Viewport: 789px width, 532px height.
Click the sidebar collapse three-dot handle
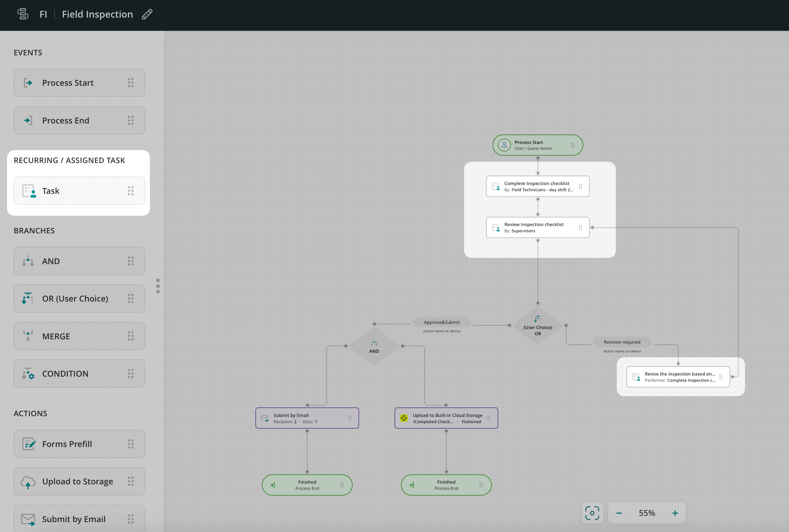pos(158,286)
